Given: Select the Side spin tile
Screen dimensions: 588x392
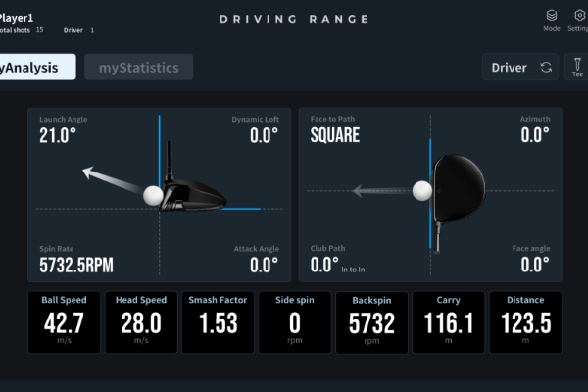Looking at the screenshot, I should 294,322.
